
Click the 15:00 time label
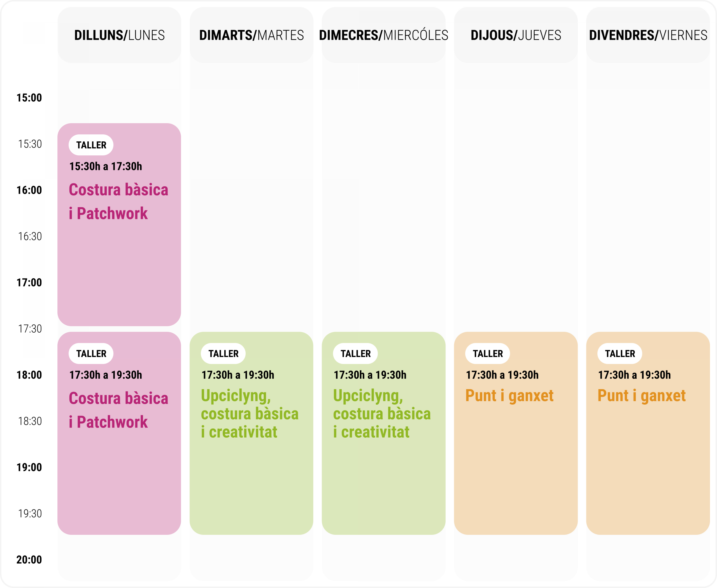pyautogui.click(x=29, y=98)
